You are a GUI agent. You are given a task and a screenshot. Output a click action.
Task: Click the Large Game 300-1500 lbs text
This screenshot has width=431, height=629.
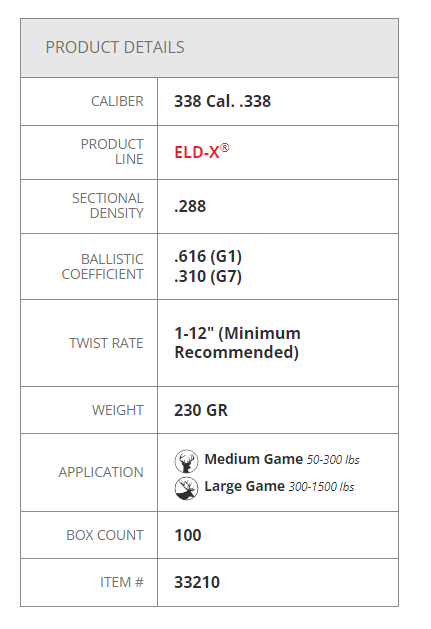279,486
